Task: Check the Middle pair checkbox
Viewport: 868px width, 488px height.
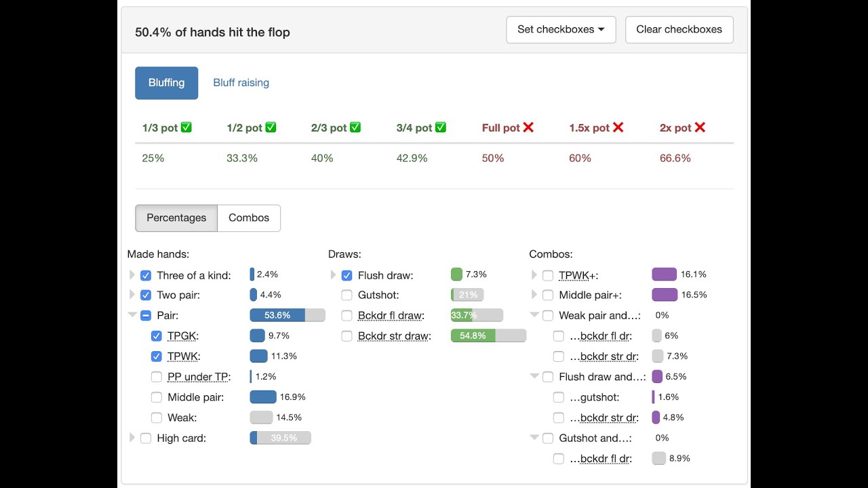Action: (157, 398)
